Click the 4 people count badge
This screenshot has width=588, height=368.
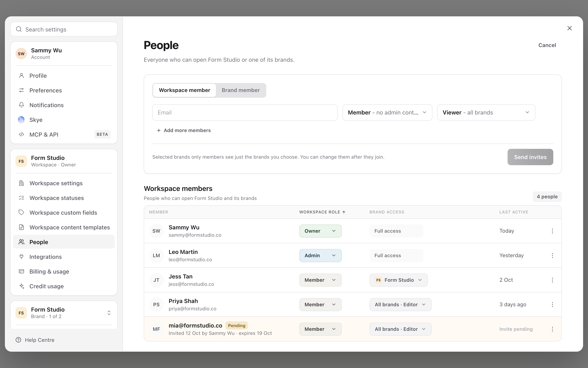tap(547, 197)
